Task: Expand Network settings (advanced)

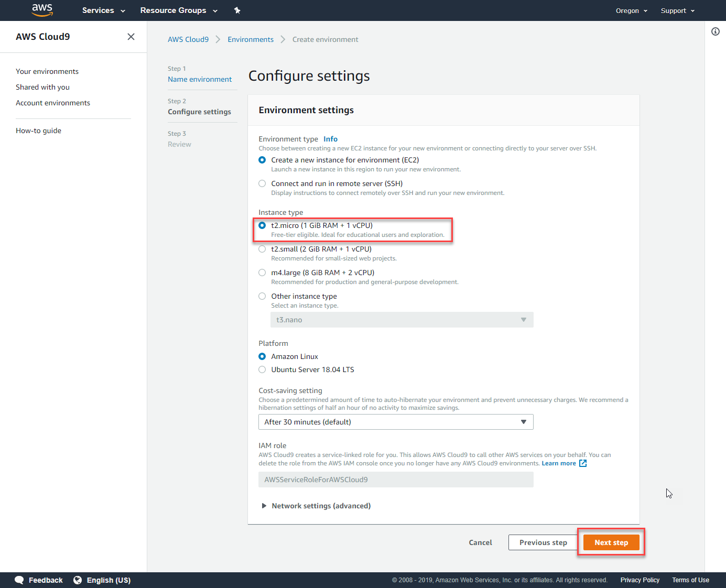Action: pos(316,506)
